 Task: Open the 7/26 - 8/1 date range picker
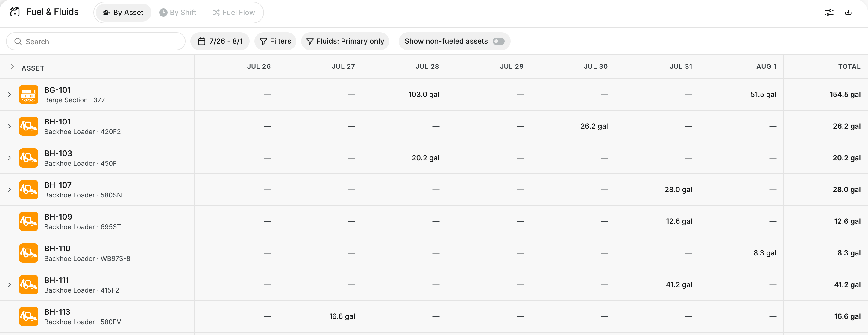tap(220, 41)
